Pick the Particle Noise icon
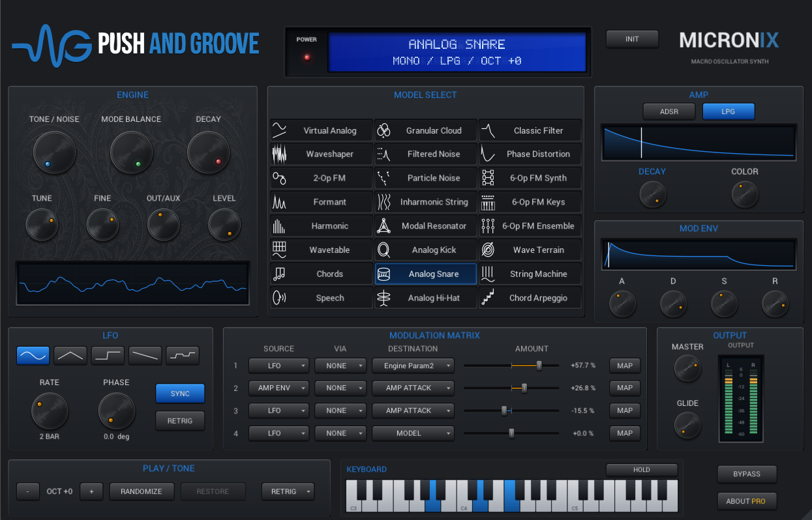The height and width of the screenshot is (520, 812). point(383,178)
